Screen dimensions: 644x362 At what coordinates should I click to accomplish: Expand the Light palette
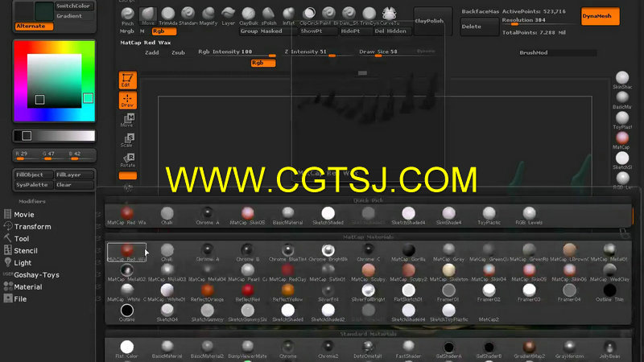click(x=23, y=263)
